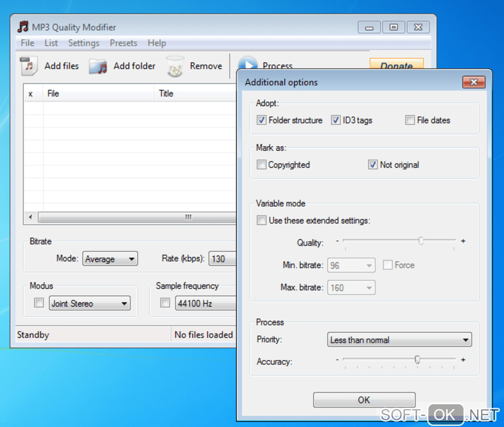The width and height of the screenshot is (504, 427).
Task: Click the Standby status text
Action: pyautogui.click(x=33, y=335)
